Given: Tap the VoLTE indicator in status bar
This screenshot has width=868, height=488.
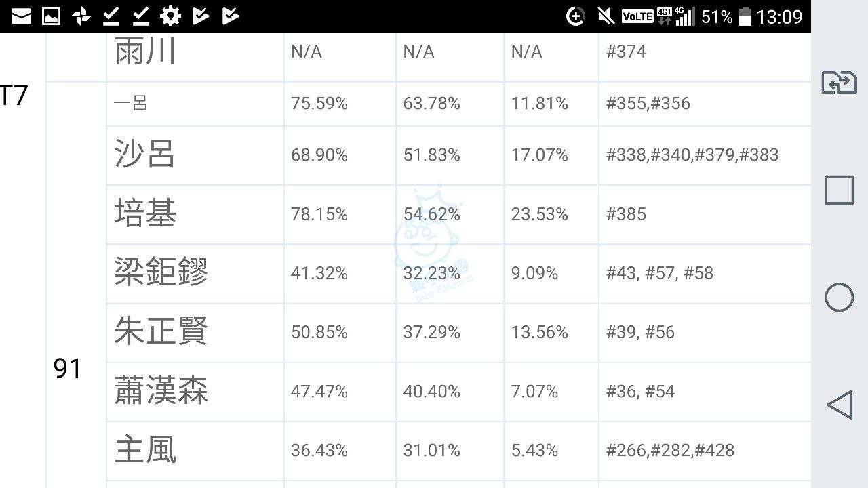Looking at the screenshot, I should pyautogui.click(x=637, y=16).
